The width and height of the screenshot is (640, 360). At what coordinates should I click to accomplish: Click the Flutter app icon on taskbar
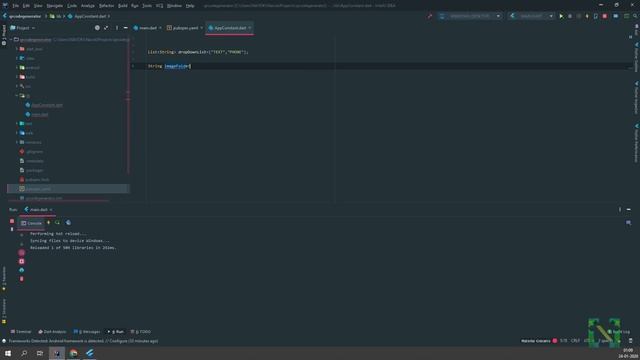point(90,353)
